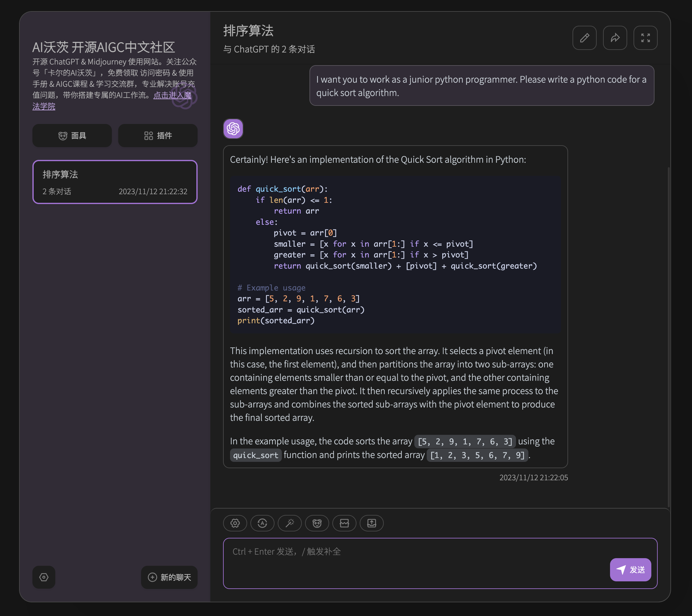Click the inline code 'quick_sort' in reply
This screenshot has height=616, width=692.
pos(255,455)
